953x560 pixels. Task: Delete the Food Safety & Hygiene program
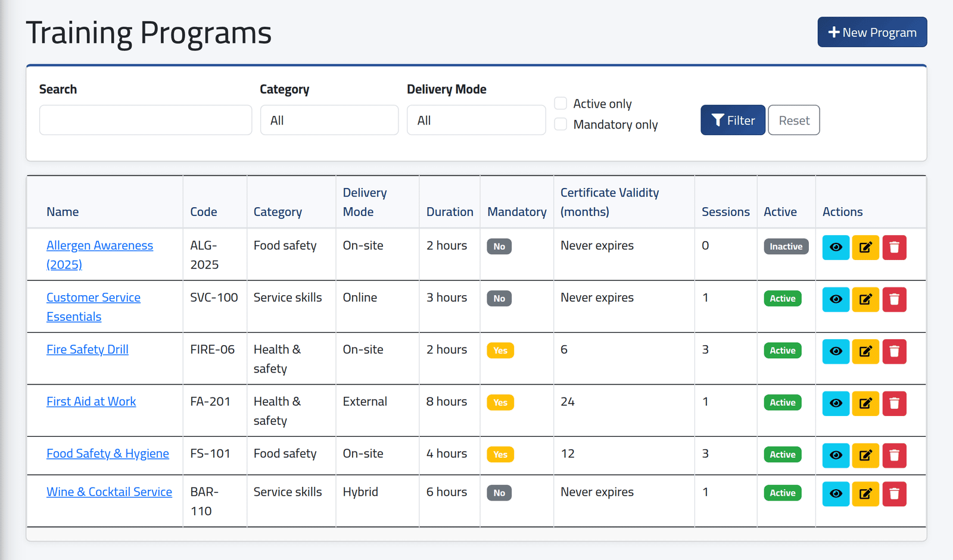point(894,456)
